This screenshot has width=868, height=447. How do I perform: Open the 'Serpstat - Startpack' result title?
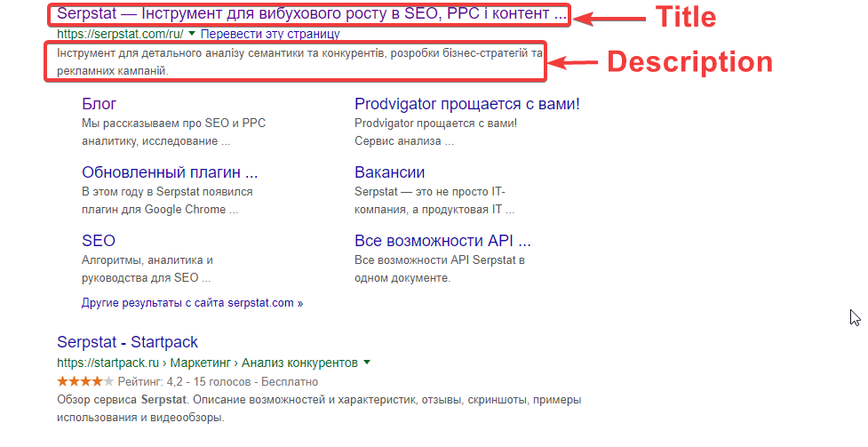click(127, 342)
